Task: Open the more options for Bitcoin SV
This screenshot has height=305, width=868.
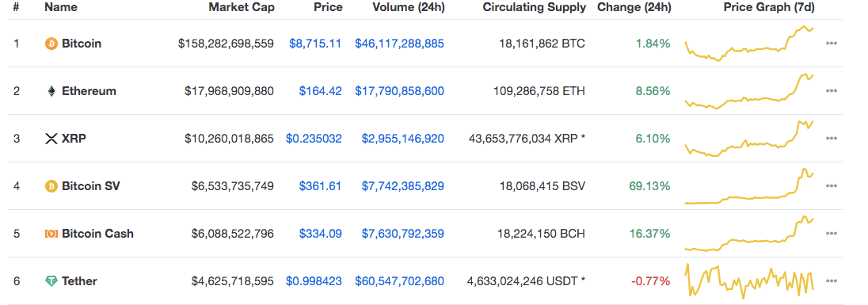Action: coord(831,186)
